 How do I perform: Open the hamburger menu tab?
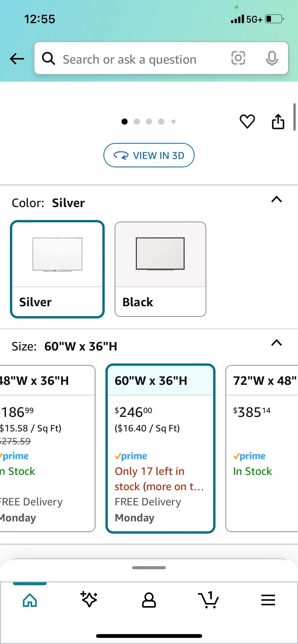[268, 600]
